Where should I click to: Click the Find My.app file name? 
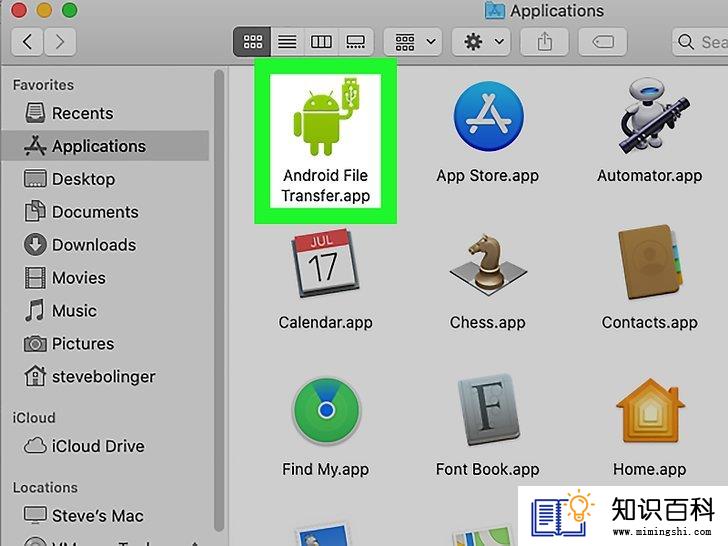[x=325, y=469]
